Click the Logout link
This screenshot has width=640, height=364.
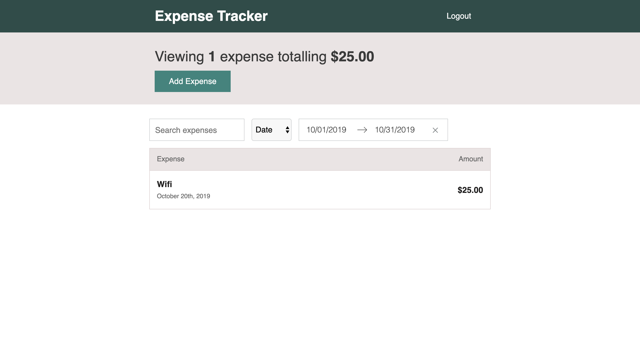click(459, 16)
